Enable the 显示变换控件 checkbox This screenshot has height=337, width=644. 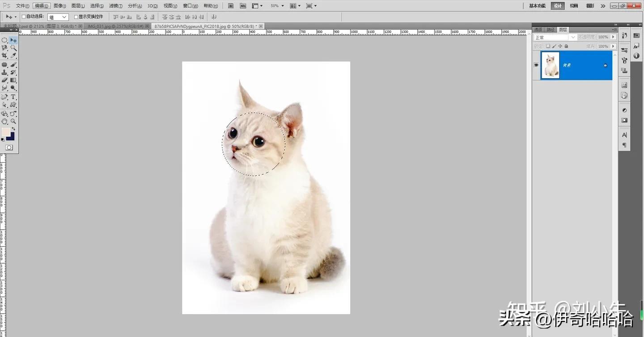[76, 17]
